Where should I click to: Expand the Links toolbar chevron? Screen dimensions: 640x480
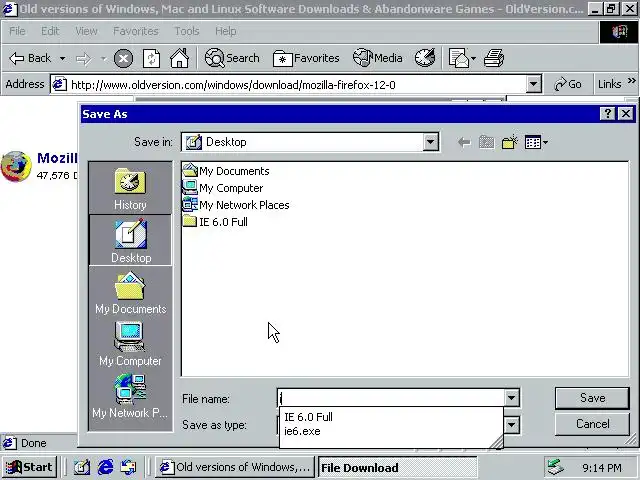[632, 81]
